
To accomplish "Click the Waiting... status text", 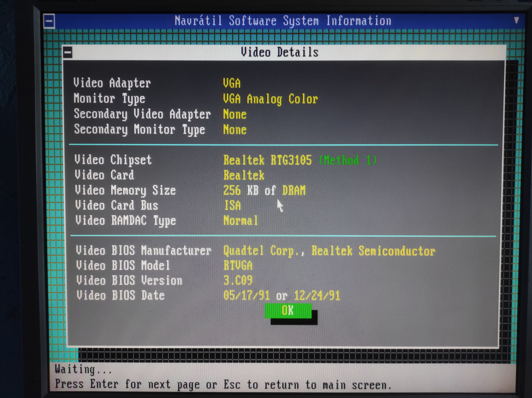I will (83, 369).
